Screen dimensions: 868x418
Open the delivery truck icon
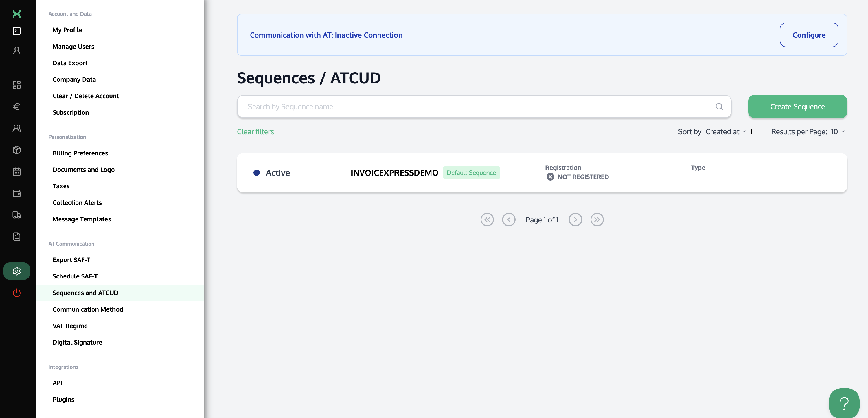(16, 215)
